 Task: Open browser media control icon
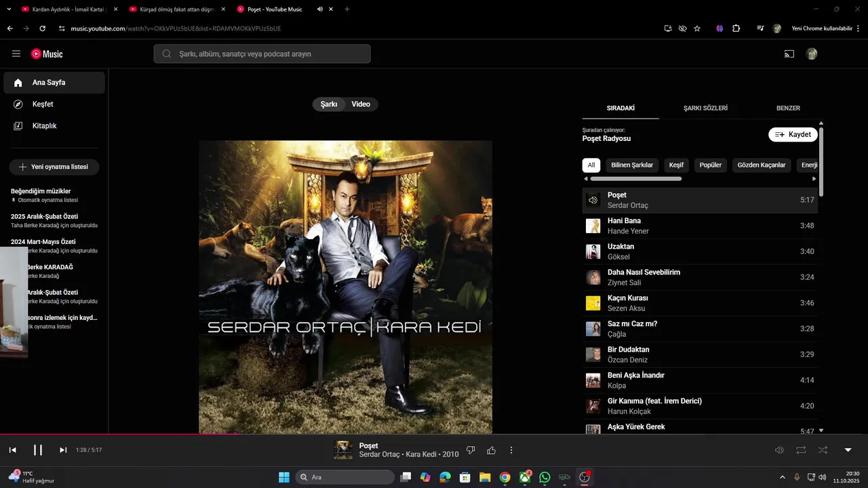[760, 28]
